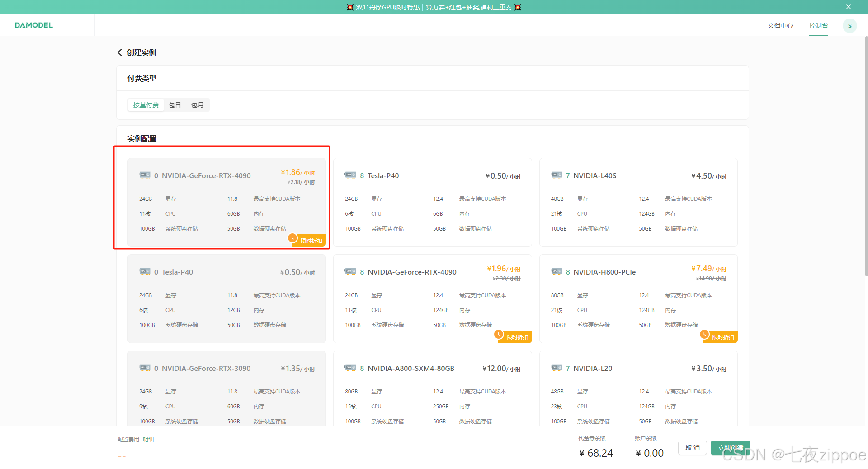Click the 创建实例 page title

coord(142,52)
